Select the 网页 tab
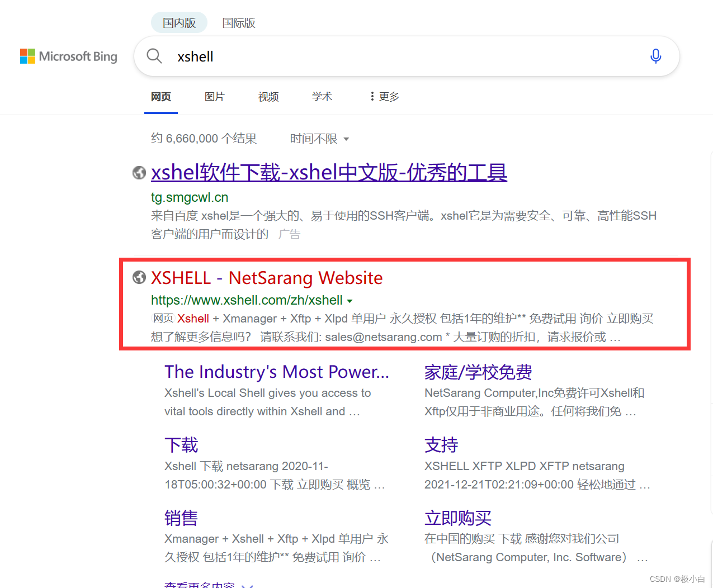 pos(161,97)
